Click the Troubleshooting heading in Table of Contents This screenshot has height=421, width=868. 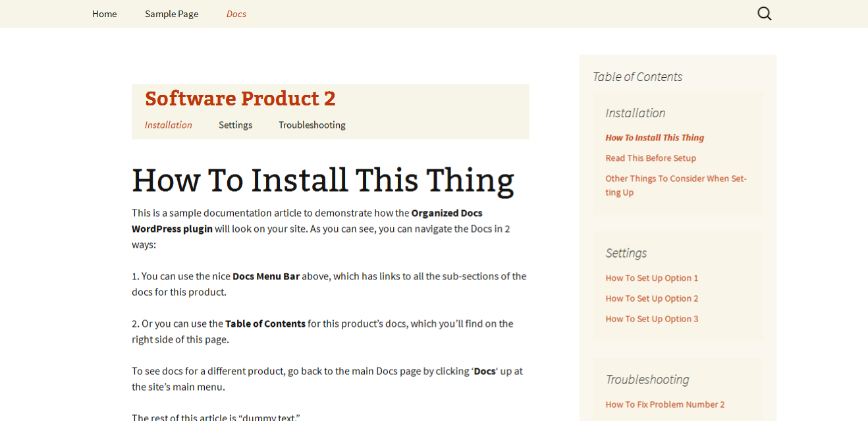tap(647, 379)
